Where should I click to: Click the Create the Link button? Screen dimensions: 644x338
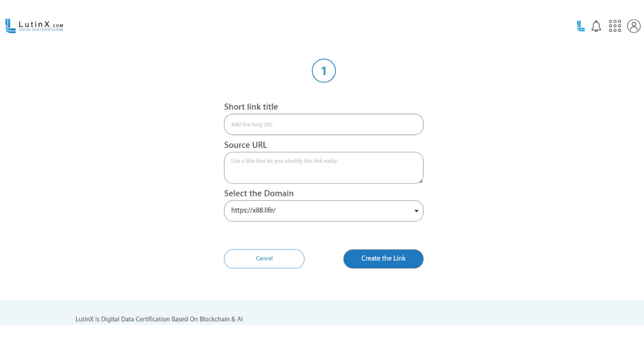pos(383,259)
